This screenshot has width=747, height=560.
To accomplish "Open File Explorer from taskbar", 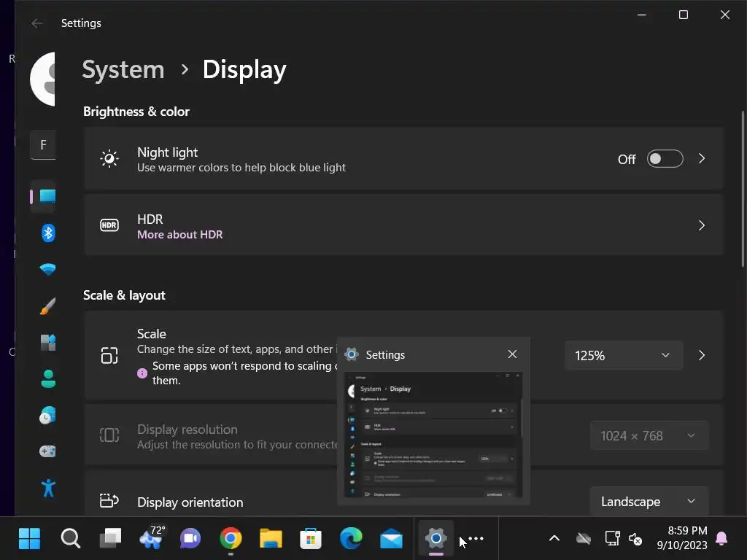I will (x=271, y=539).
